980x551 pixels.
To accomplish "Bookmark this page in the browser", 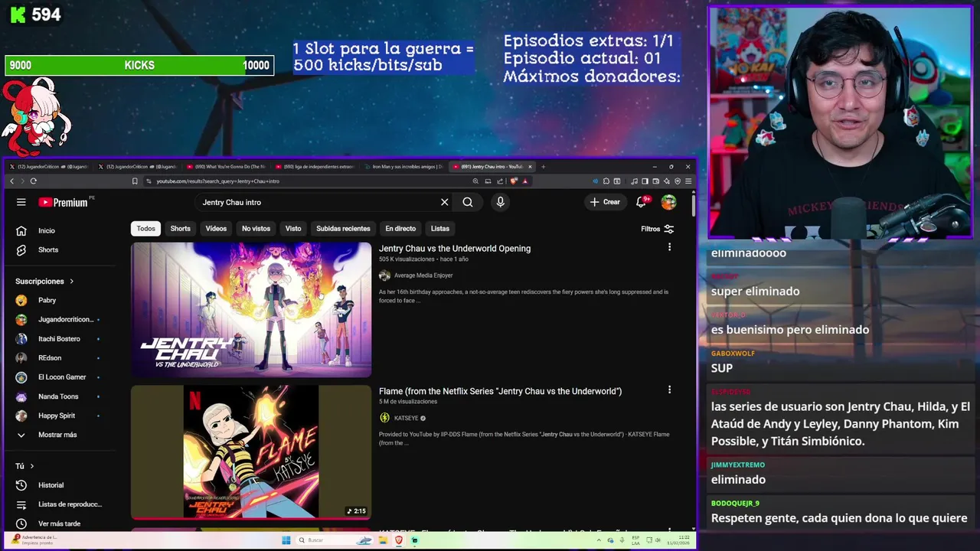I will click(x=135, y=181).
